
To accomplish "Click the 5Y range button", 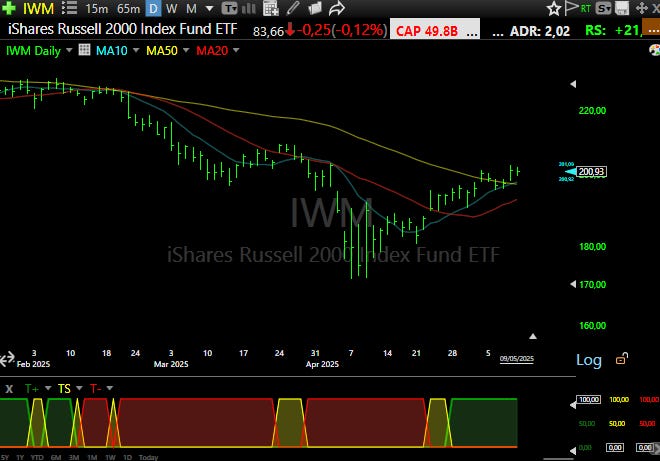I will click(5, 457).
